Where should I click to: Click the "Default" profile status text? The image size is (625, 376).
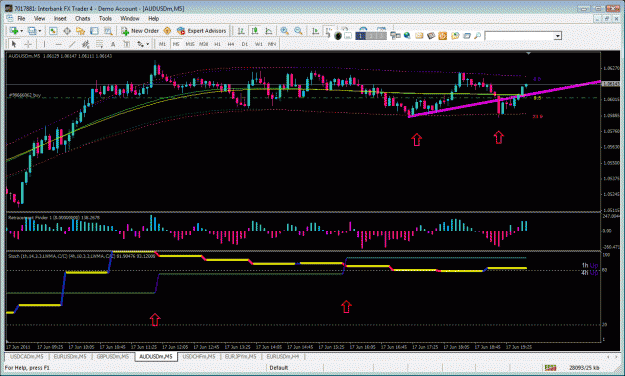pyautogui.click(x=279, y=368)
